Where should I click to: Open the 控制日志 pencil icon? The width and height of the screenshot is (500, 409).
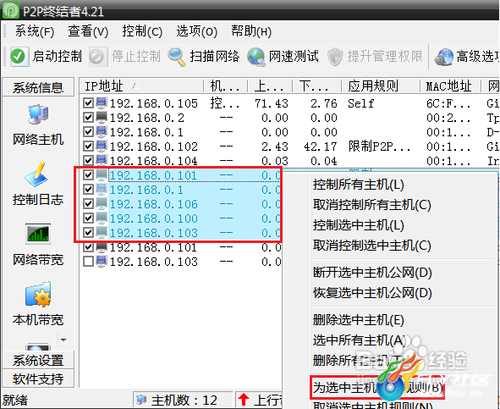tap(37, 174)
